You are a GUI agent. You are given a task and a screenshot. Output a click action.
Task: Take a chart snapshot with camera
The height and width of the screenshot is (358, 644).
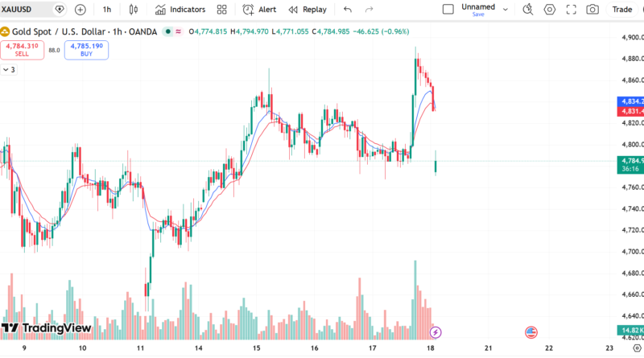[592, 10]
